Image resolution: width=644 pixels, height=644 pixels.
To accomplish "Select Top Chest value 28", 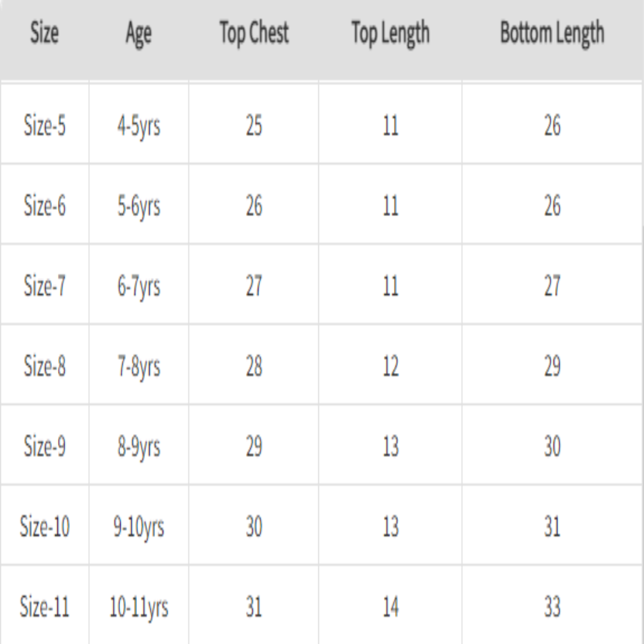I will tap(254, 367).
